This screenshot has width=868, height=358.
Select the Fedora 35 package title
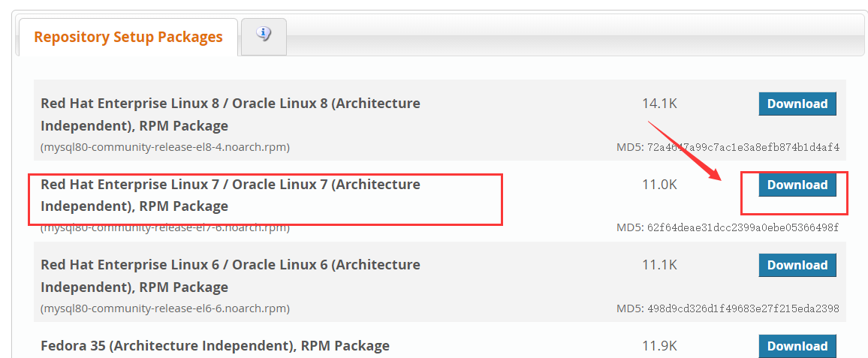click(215, 346)
